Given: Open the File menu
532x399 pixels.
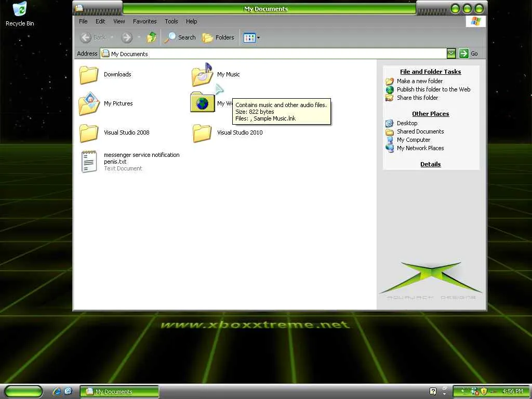Looking at the screenshot, I should (x=83, y=21).
